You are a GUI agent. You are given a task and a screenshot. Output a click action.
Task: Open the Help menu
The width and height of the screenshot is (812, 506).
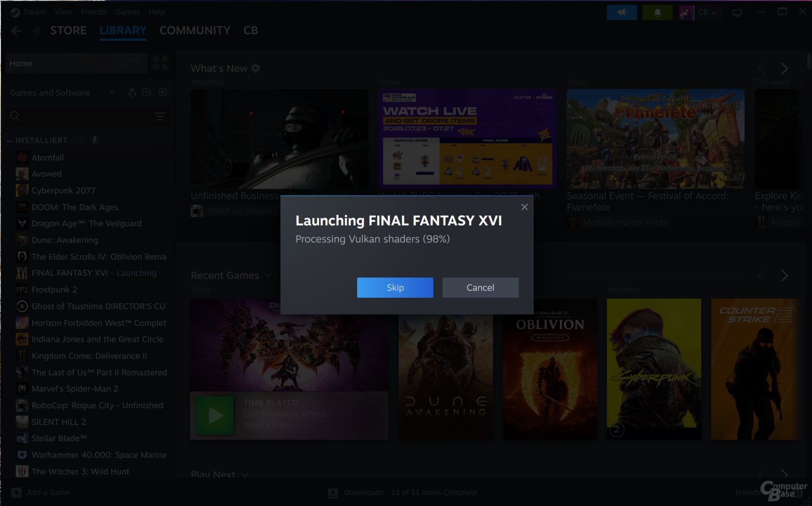tap(157, 12)
